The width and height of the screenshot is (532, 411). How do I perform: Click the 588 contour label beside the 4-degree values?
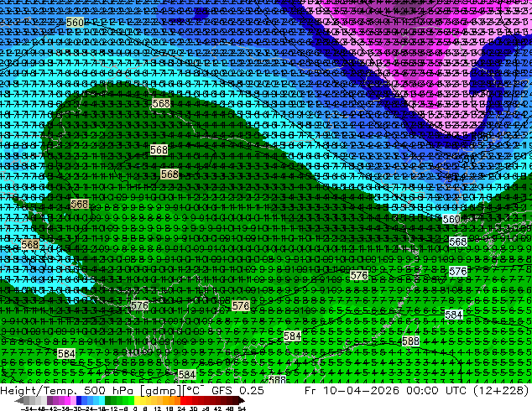410,341
